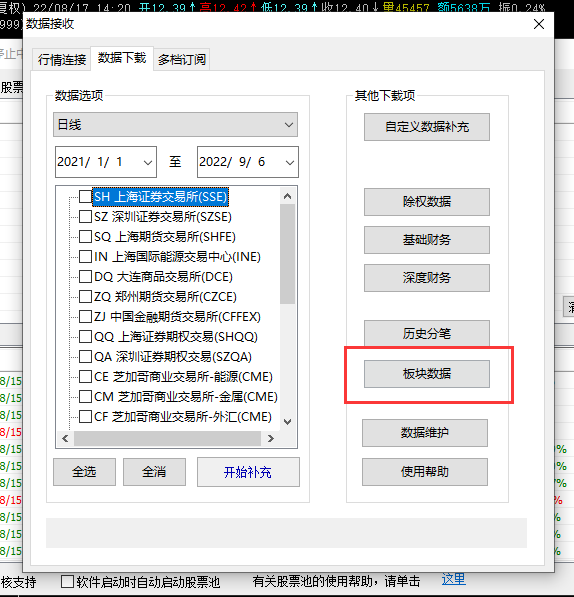Check ZQ 郑州期货交易所(CZCE) checkbox
Screen dimensions: 574x597
coord(85,297)
